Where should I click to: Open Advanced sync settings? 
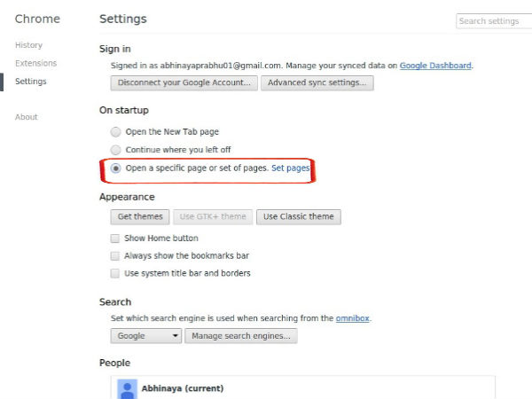[x=317, y=83]
